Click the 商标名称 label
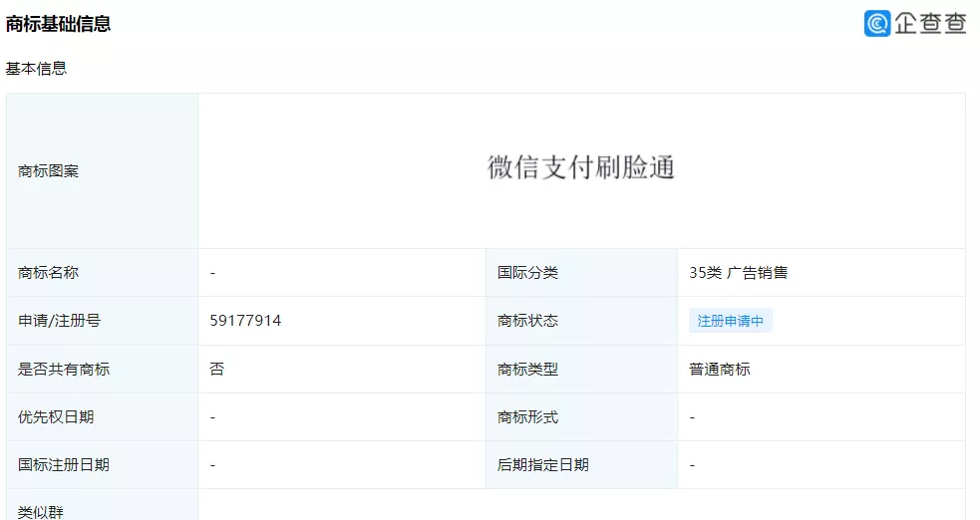 point(48,273)
